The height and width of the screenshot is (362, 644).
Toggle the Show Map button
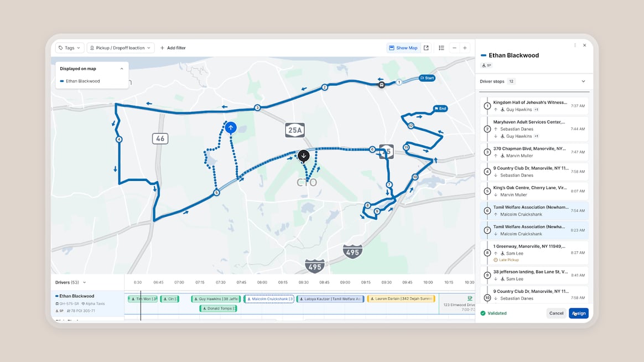pyautogui.click(x=403, y=48)
